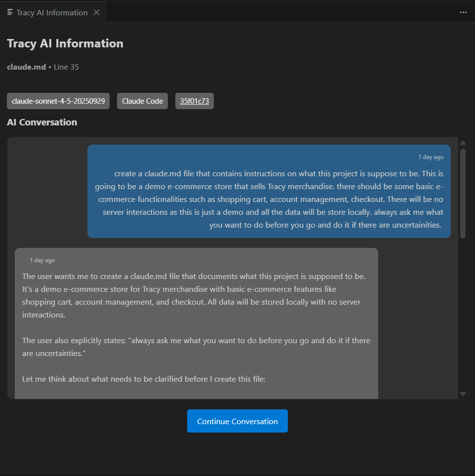Select the Tracy AI Information tab title

52,12
